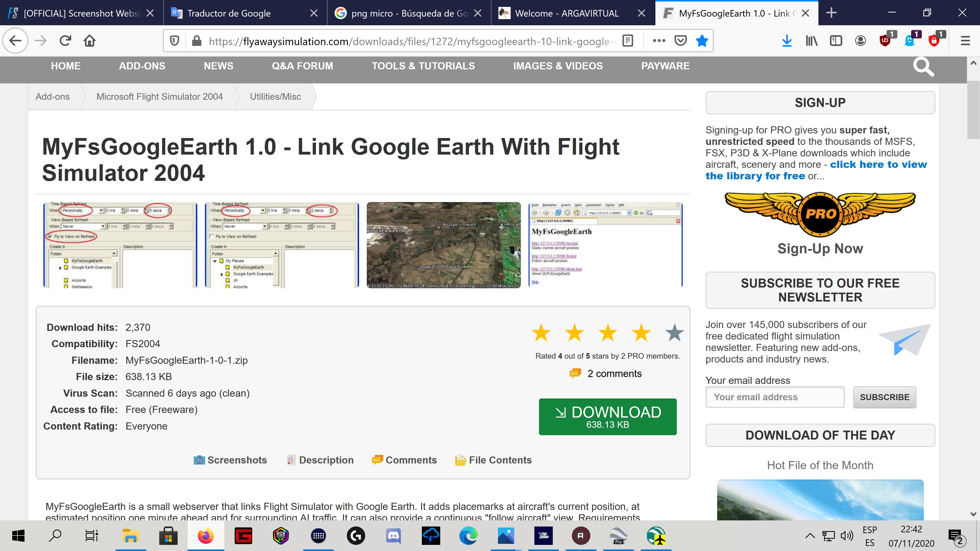Show the Firefox sidebars

point(836,41)
